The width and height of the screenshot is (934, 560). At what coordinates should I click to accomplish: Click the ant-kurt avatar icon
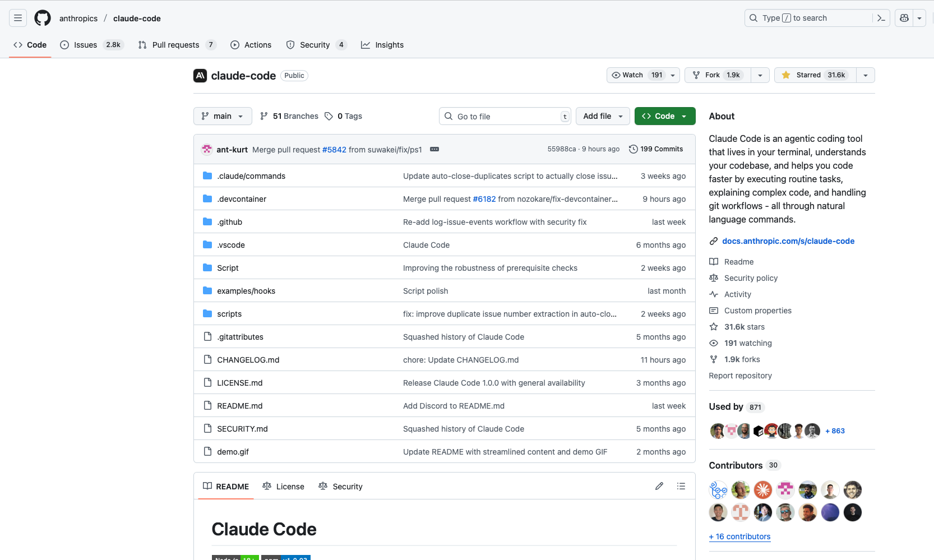(207, 149)
